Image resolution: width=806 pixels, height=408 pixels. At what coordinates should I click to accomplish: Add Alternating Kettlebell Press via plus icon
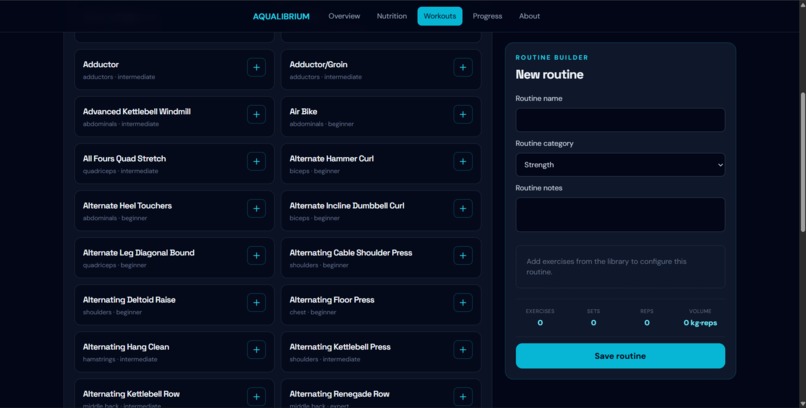tap(463, 350)
